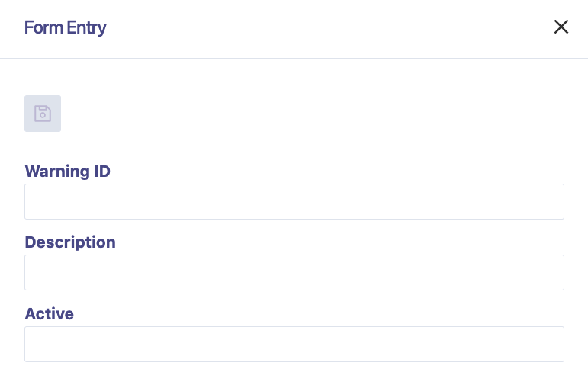Viewport: 588px width, 388px height.
Task: Place cursor in the first text input
Action: click(294, 201)
